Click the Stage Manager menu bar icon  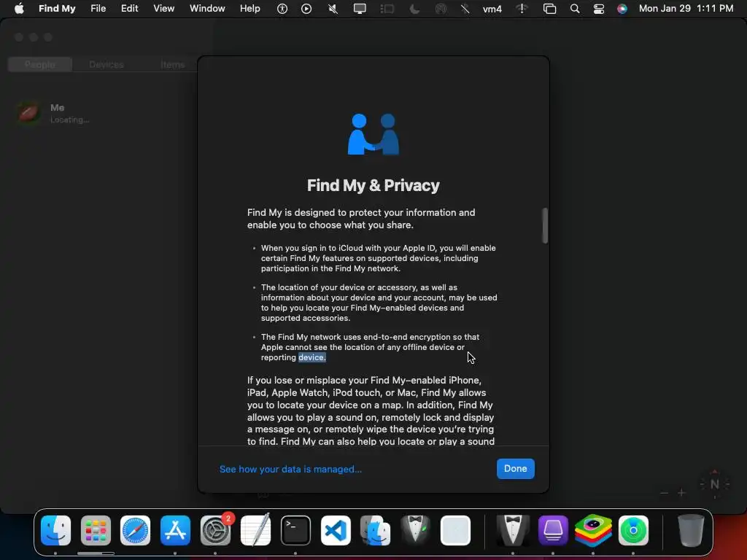(x=387, y=9)
